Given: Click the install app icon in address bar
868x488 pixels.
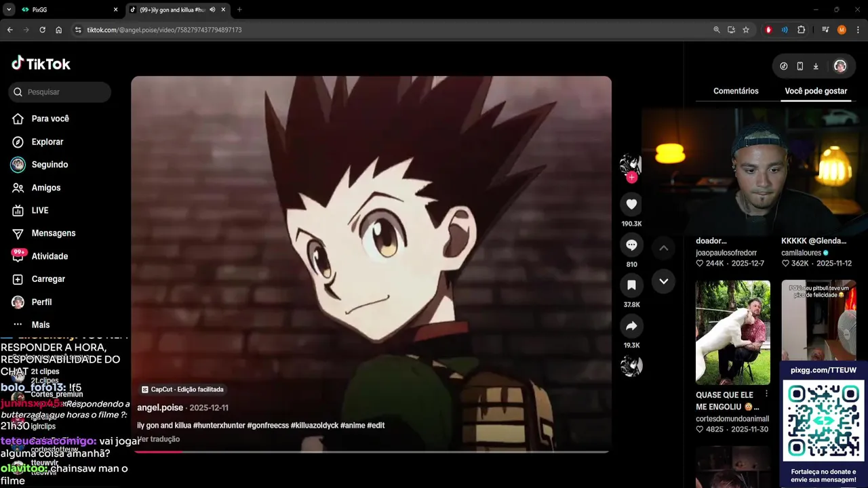Looking at the screenshot, I should [x=731, y=30].
